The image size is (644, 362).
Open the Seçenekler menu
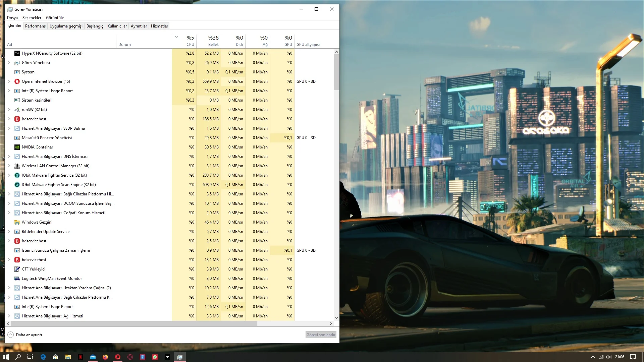click(32, 18)
